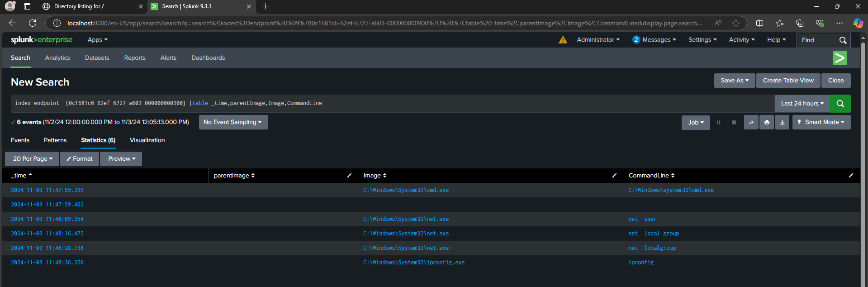Open browser favorites list icon
The image size is (868, 287).
780,23
